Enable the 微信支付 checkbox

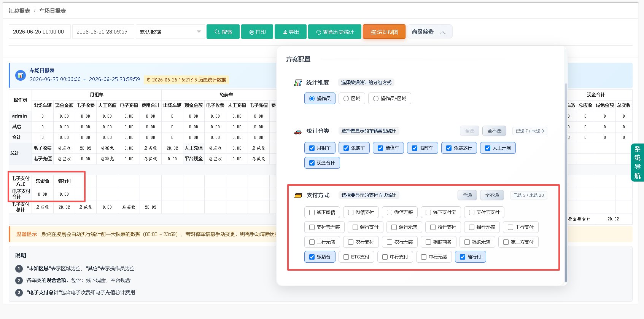[361, 212]
